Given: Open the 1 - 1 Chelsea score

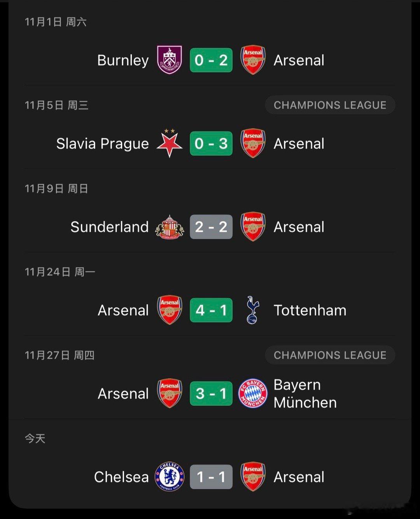Looking at the screenshot, I should (x=211, y=477).
